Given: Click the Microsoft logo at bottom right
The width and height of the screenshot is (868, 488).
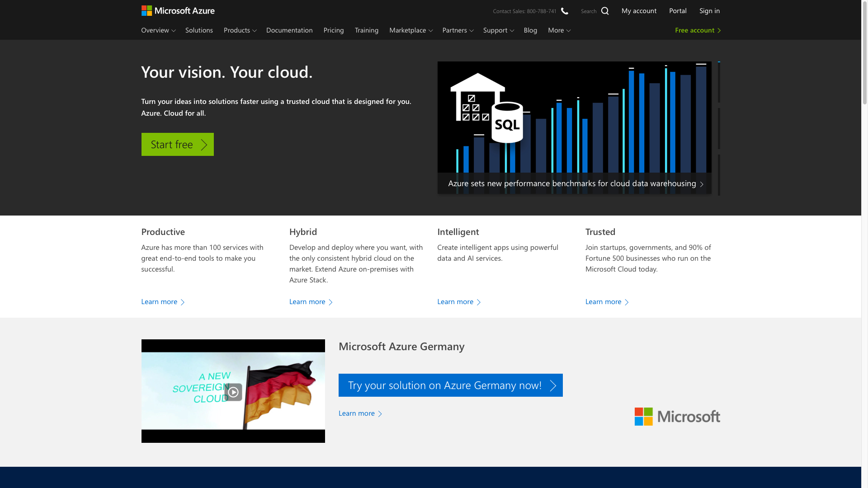Looking at the screenshot, I should coord(677,416).
